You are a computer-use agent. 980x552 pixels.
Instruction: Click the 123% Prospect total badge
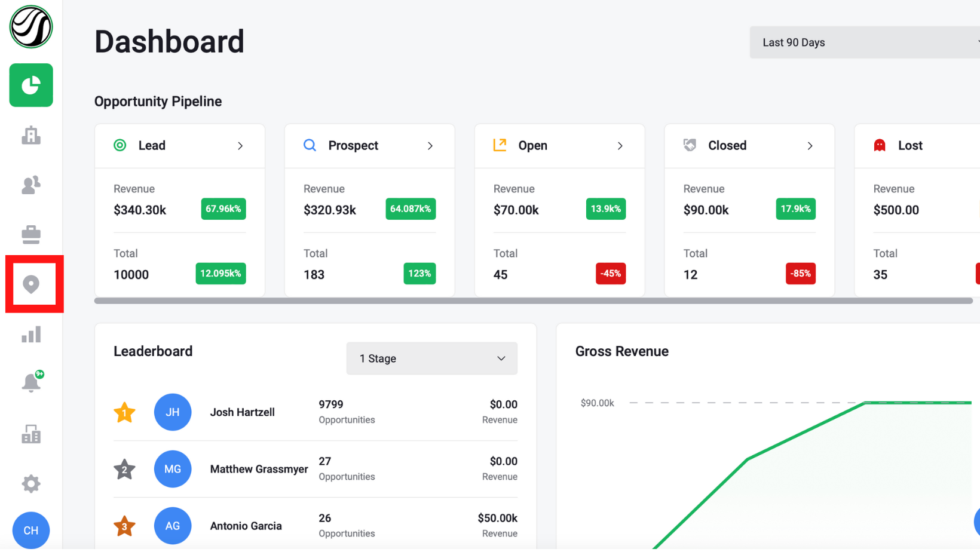pos(419,274)
